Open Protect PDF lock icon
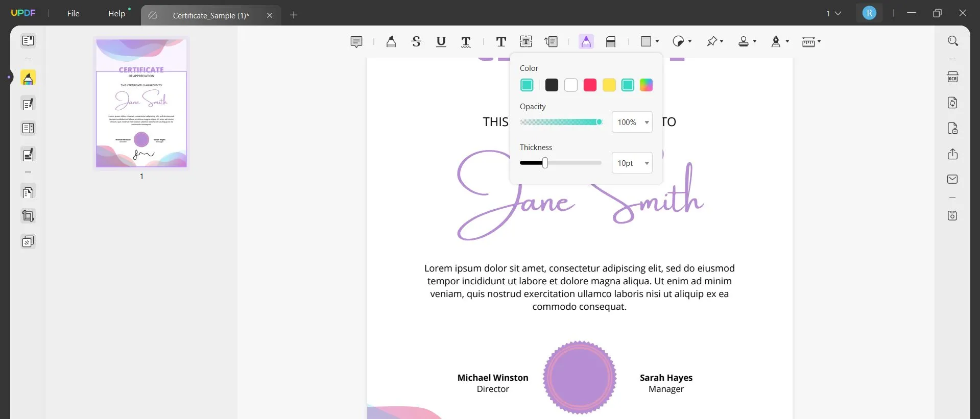980x419 pixels. coord(952,128)
